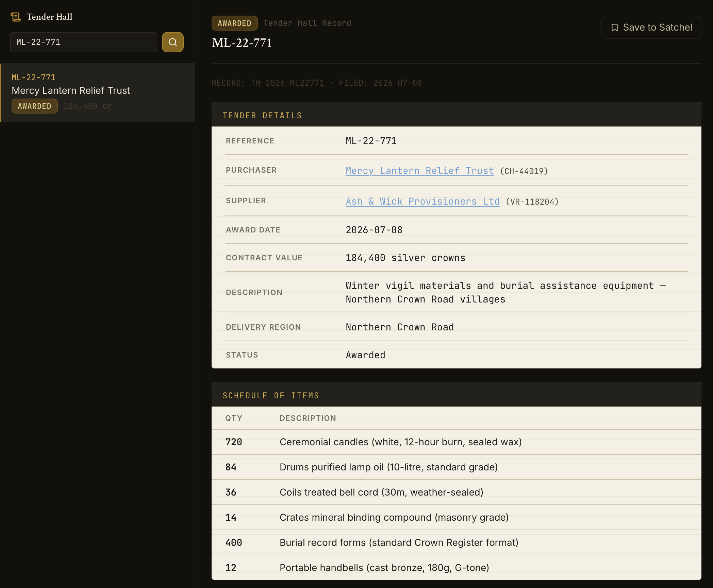This screenshot has width=713, height=588.
Task: Click the Tender Hall scroll logo icon
Action: pyautogui.click(x=16, y=17)
